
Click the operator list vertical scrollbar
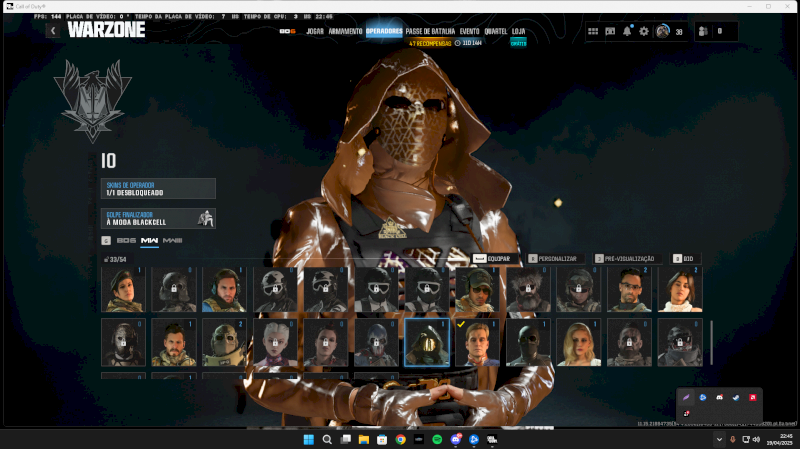coord(711,343)
